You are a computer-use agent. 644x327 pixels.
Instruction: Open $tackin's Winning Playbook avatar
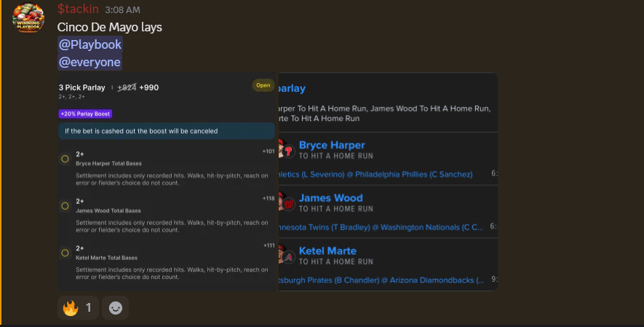[28, 17]
